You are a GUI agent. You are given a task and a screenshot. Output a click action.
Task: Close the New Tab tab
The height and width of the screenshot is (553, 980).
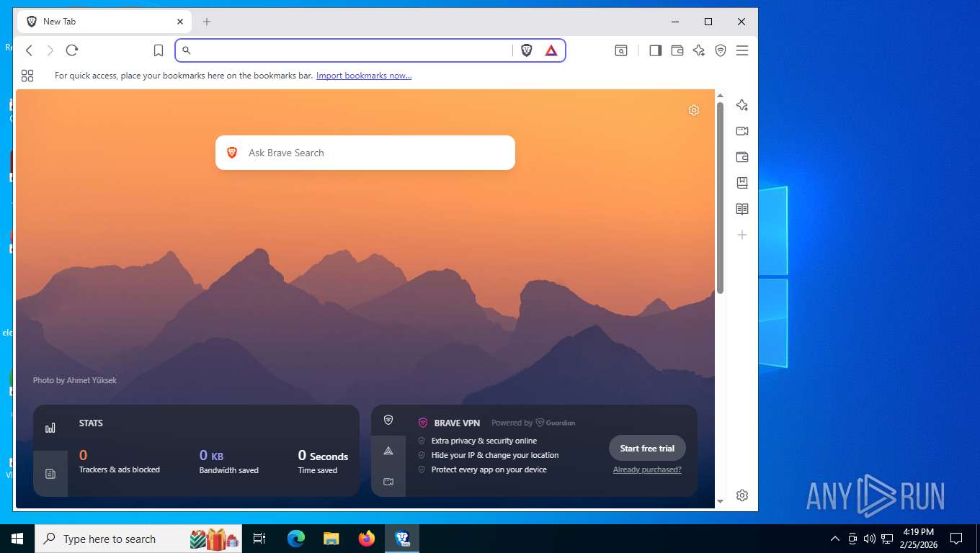[x=180, y=22]
